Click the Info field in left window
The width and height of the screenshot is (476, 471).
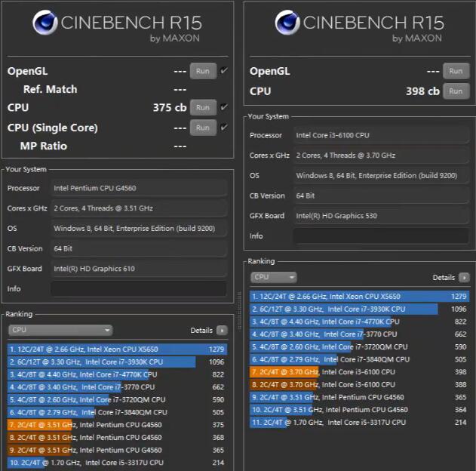coord(139,288)
